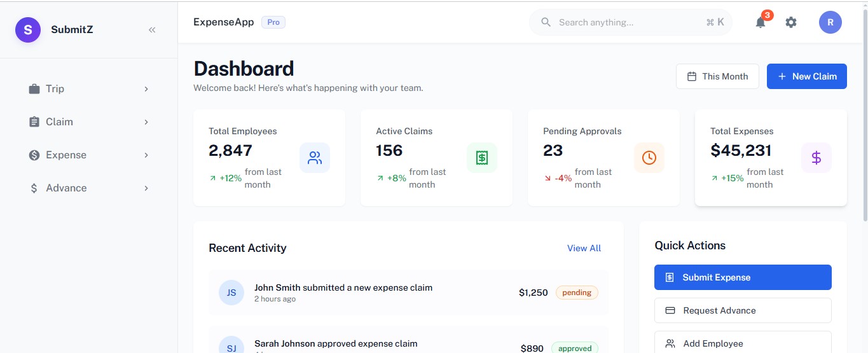The height and width of the screenshot is (353, 868).
Task: Click the Total Expenses dollar icon
Action: [816, 158]
